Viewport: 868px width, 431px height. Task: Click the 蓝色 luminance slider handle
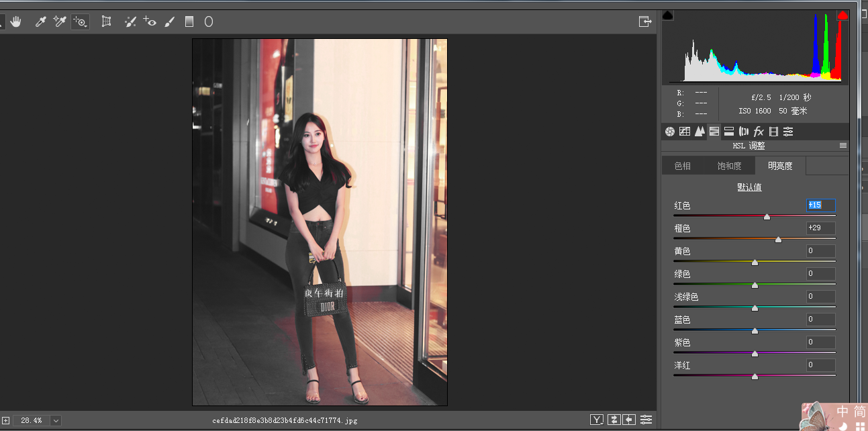pyautogui.click(x=755, y=331)
